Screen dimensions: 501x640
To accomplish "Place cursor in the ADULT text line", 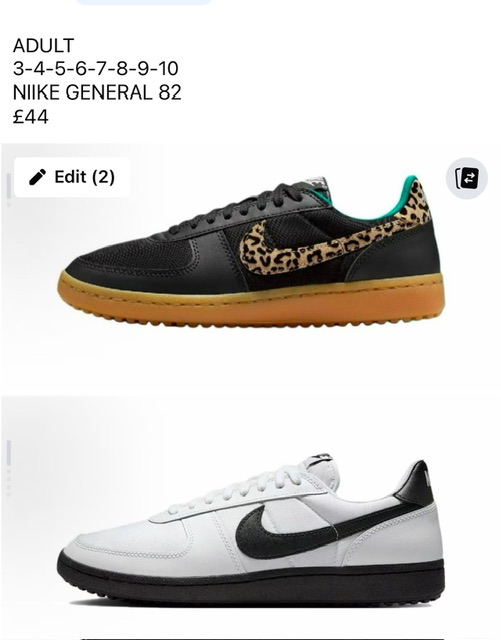I will tap(43, 45).
